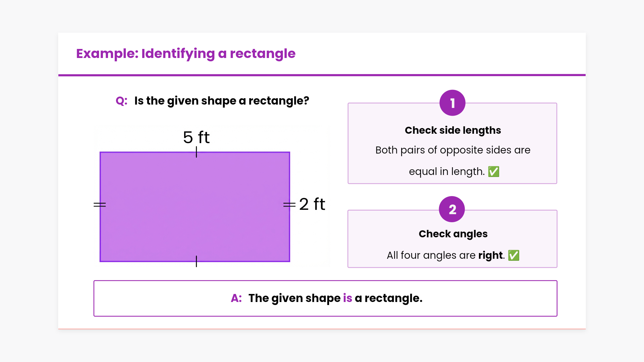Click the "5 ft" length label
This screenshot has height=362, width=644.
[196, 137]
